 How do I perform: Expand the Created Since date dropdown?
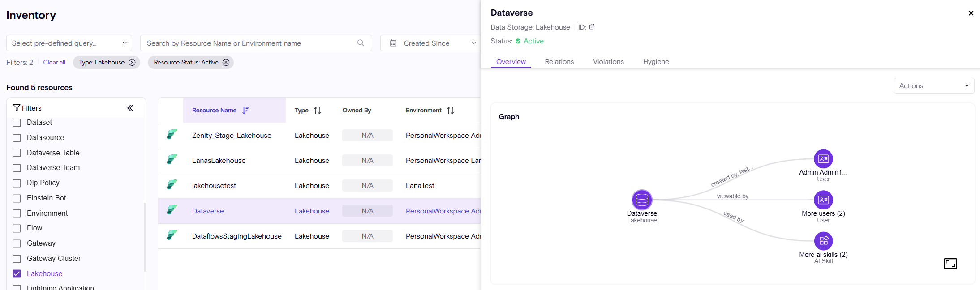[x=432, y=43]
